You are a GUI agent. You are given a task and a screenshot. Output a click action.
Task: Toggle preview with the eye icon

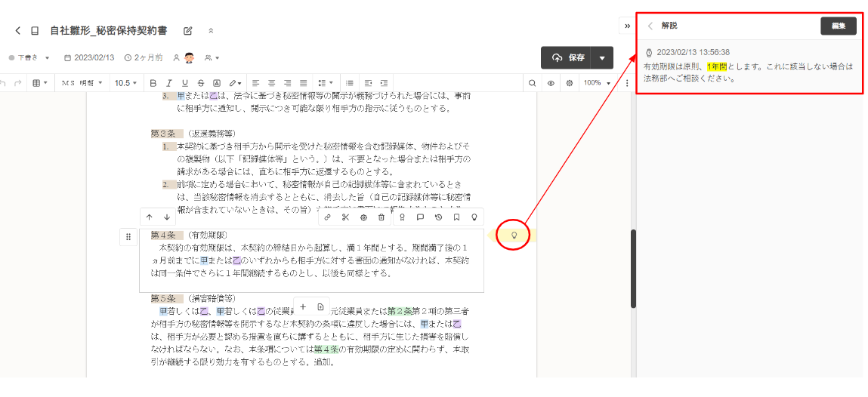pos(551,82)
